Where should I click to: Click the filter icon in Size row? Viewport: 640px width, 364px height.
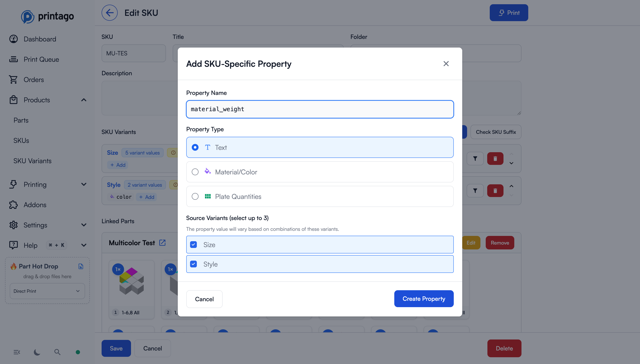[475, 159]
